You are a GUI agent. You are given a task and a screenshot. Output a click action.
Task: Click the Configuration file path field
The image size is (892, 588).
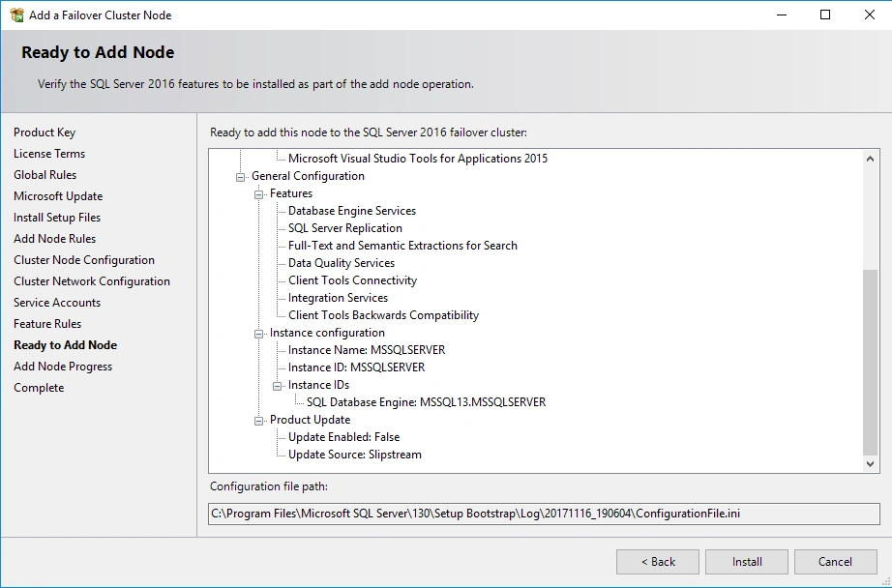pos(544,514)
